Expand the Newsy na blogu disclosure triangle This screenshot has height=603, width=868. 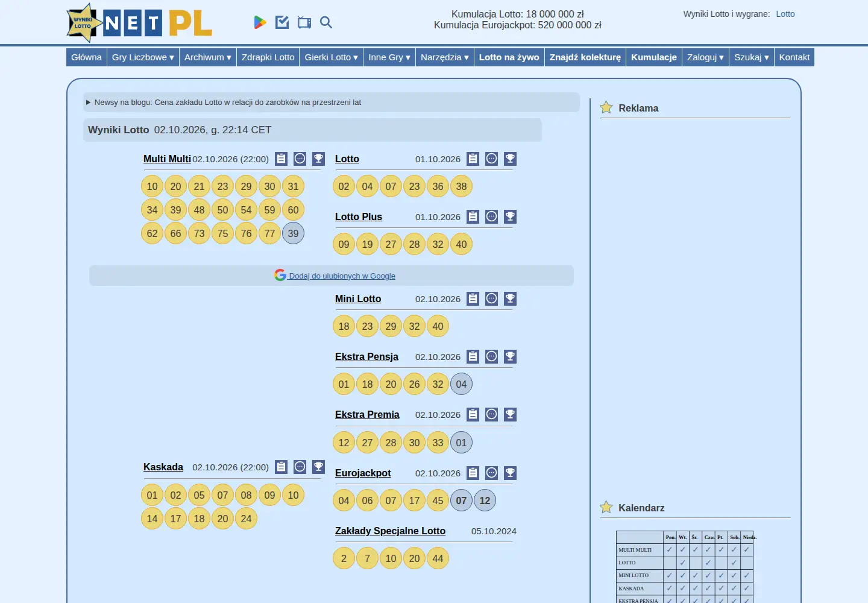point(89,103)
